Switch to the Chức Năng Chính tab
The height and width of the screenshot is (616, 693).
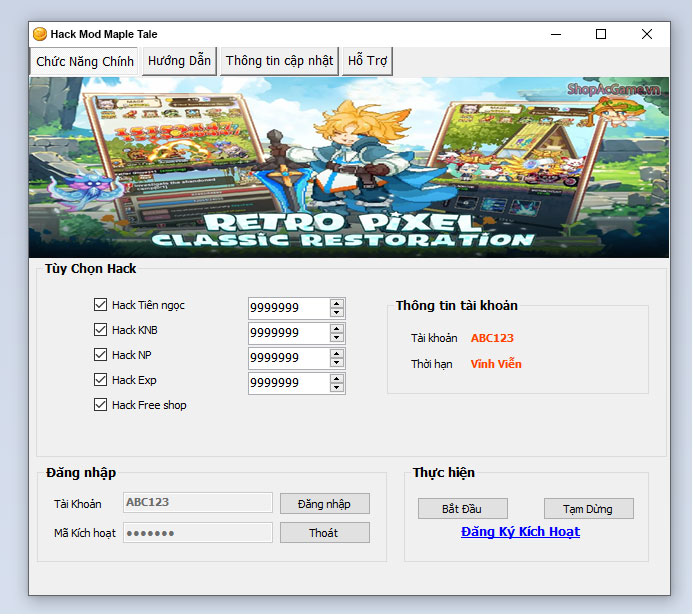tap(84, 61)
